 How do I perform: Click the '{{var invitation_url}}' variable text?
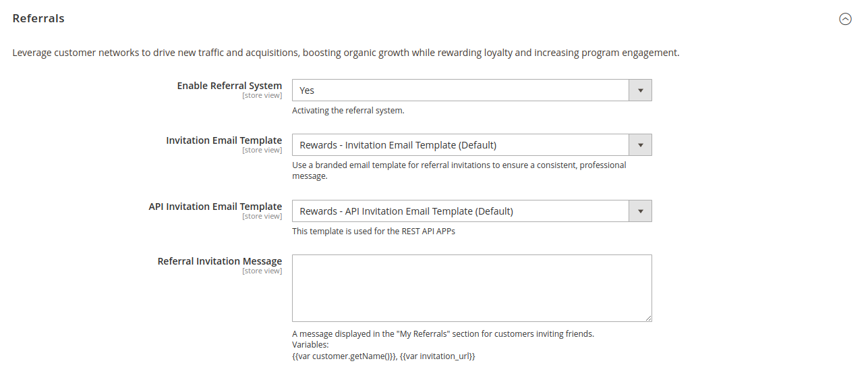click(x=438, y=356)
